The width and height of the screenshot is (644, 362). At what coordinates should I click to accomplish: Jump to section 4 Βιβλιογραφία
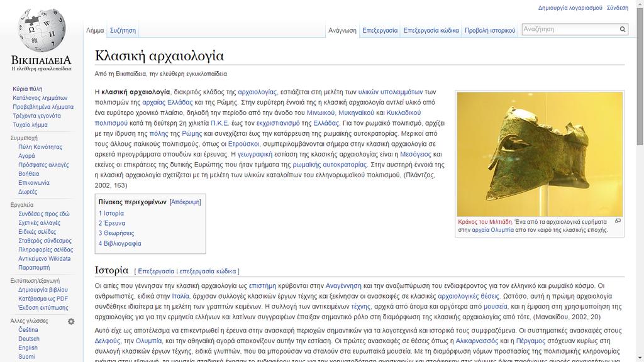120,243
